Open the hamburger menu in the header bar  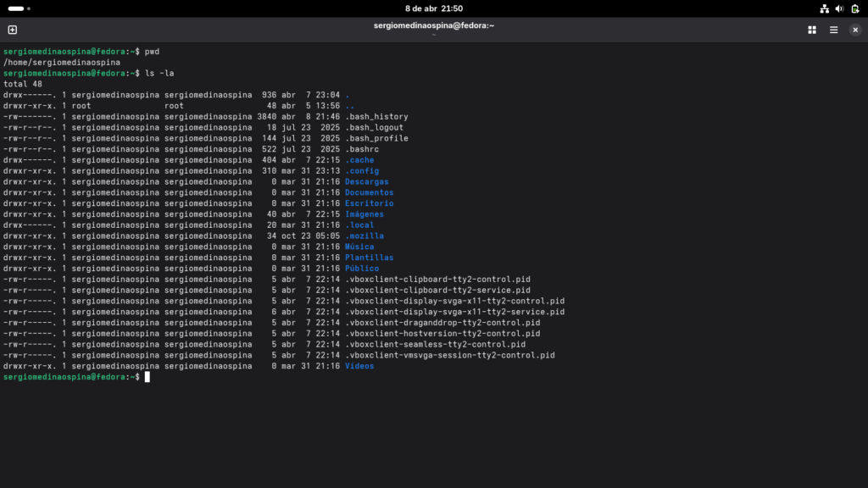point(833,30)
